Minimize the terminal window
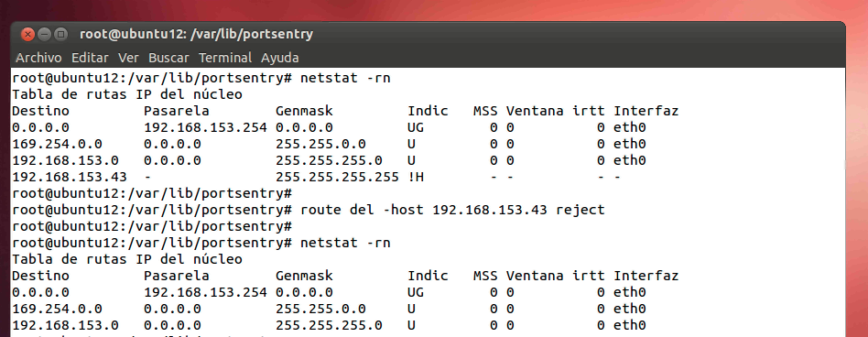 click(x=44, y=34)
